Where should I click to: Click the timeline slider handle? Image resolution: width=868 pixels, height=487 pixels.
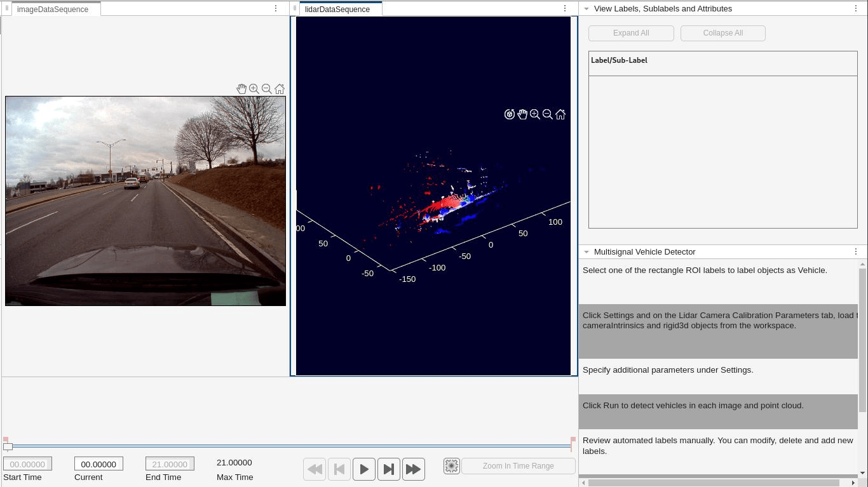8,446
